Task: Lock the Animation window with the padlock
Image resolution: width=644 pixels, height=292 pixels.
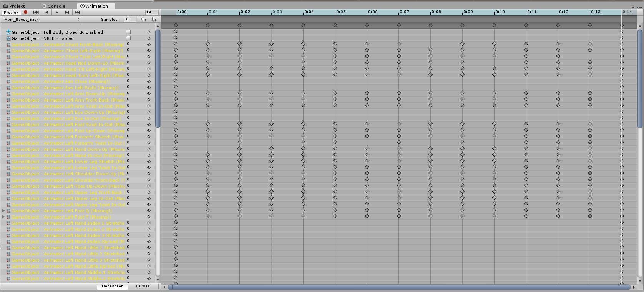Action: click(x=633, y=7)
